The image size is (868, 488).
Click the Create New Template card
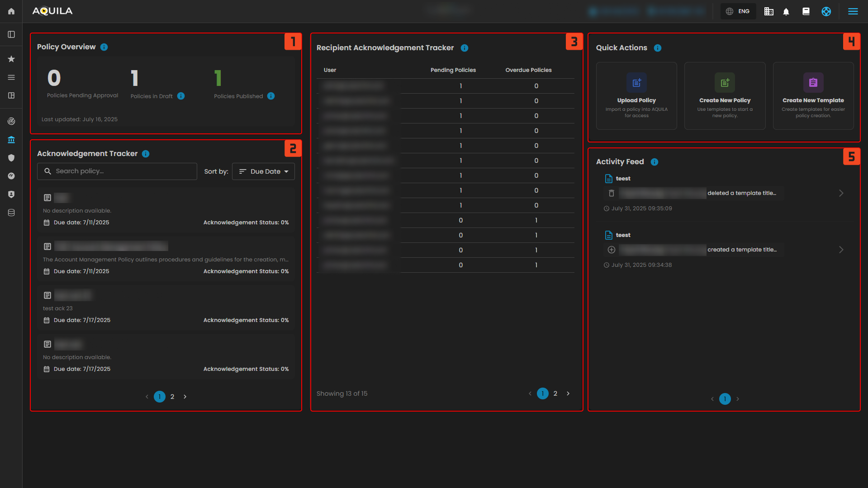(x=813, y=96)
